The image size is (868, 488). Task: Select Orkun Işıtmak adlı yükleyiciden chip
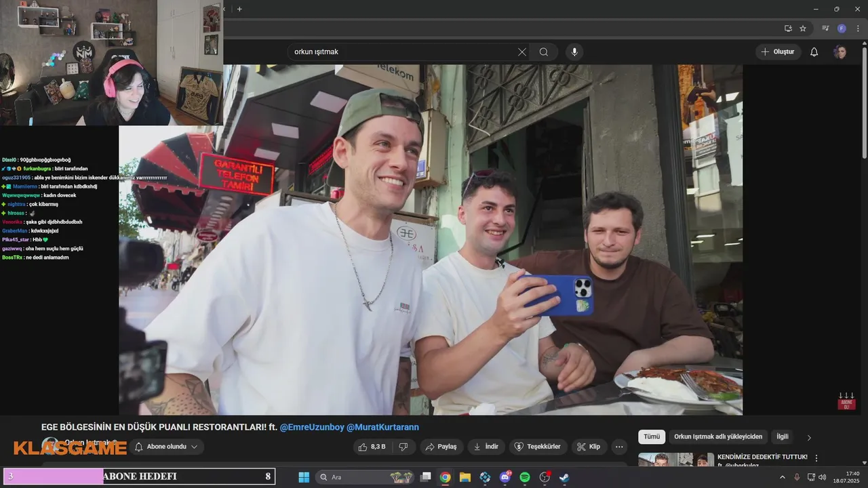click(718, 437)
